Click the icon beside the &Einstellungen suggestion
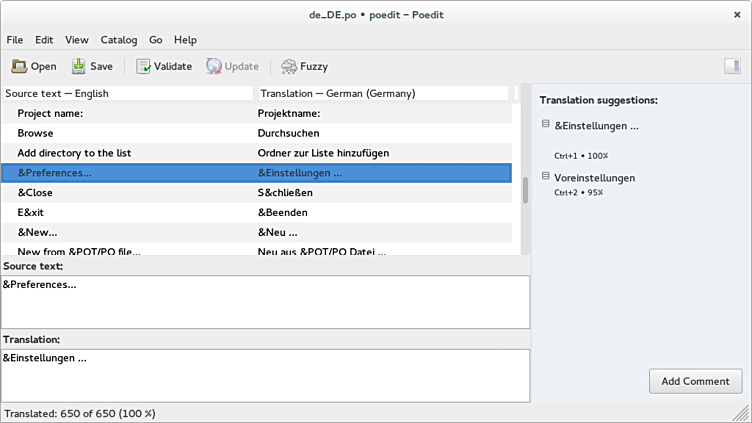Viewport: 752px width, 423px height. 546,125
